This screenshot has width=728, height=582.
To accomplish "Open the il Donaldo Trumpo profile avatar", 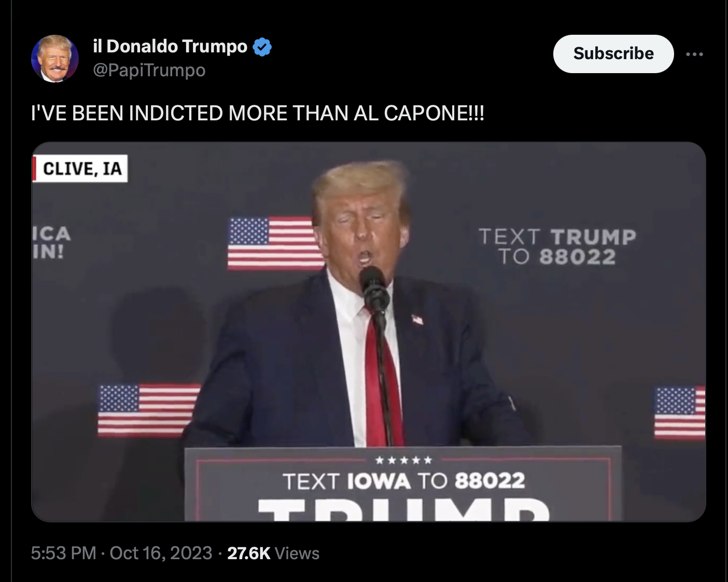I will point(55,59).
